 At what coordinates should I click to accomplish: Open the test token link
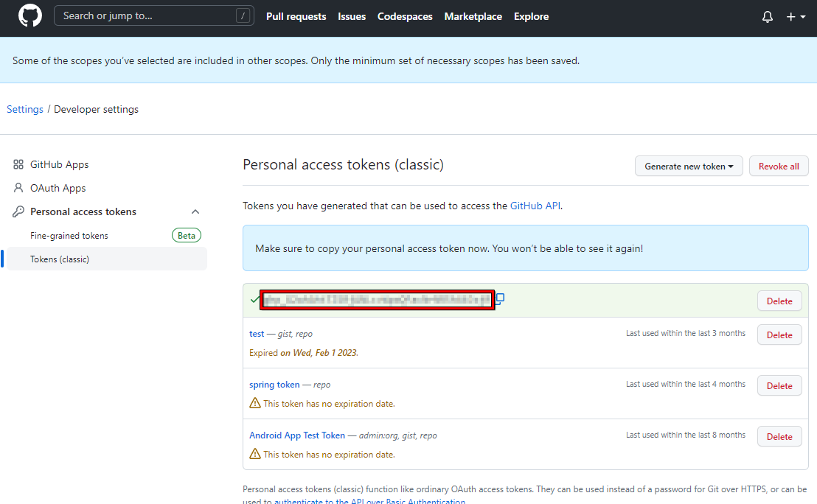(257, 334)
